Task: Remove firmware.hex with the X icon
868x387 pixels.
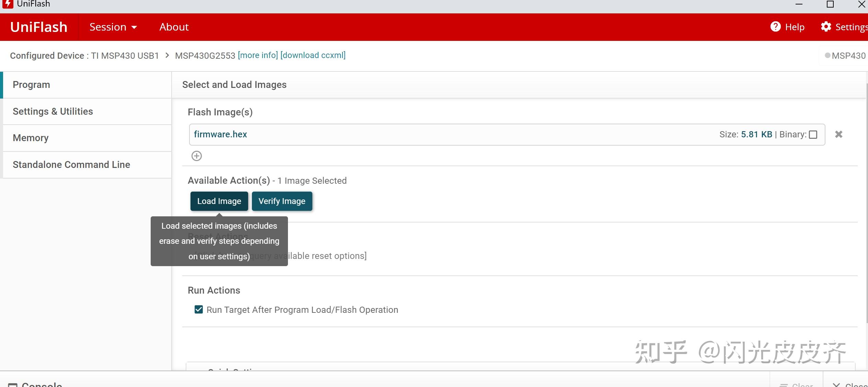Action: pyautogui.click(x=838, y=134)
